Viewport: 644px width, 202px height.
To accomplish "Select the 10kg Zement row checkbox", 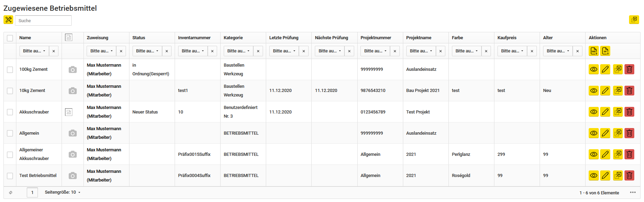I will pyautogui.click(x=10, y=91).
